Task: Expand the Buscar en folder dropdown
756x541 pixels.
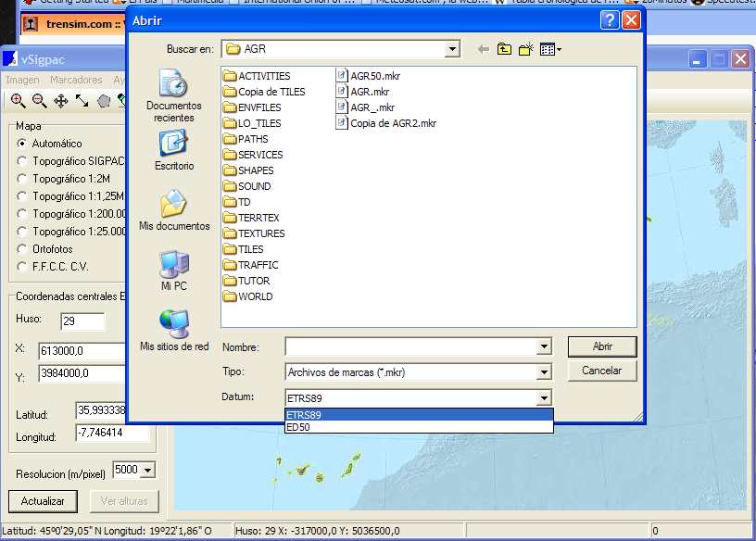Action: click(451, 49)
